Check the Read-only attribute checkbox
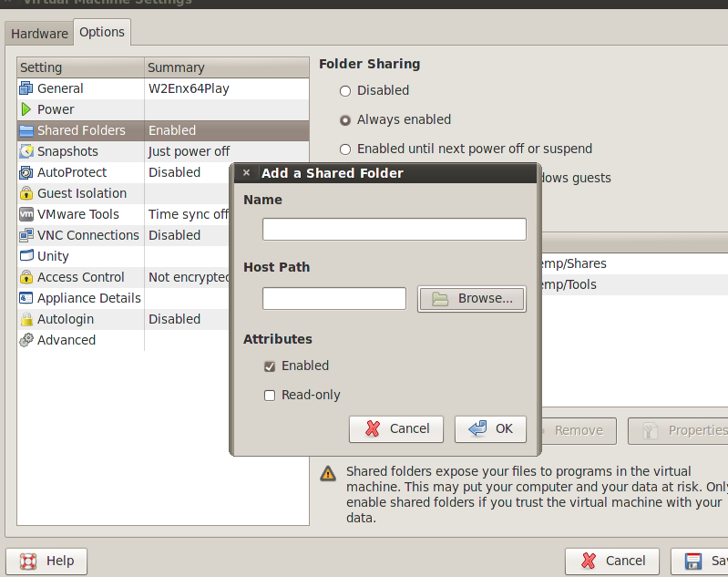Screen dimensions: 728x577 (270, 396)
